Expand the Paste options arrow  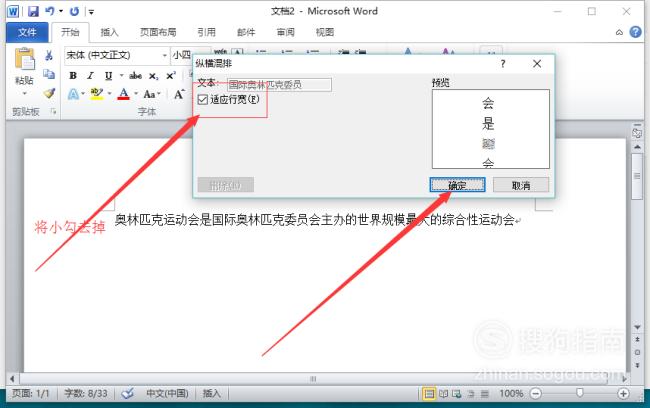(x=24, y=93)
